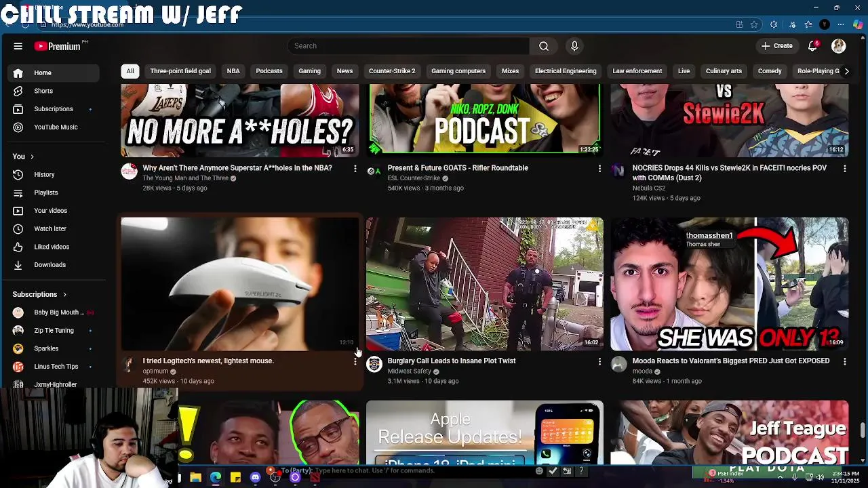Select the Gaming filter chip

pyautogui.click(x=309, y=71)
